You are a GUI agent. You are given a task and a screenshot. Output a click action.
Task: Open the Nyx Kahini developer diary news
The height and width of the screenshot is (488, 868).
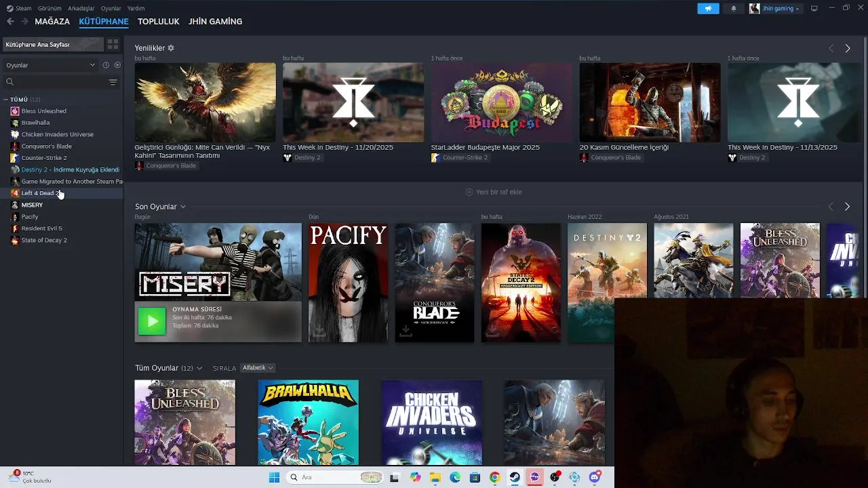point(205,102)
